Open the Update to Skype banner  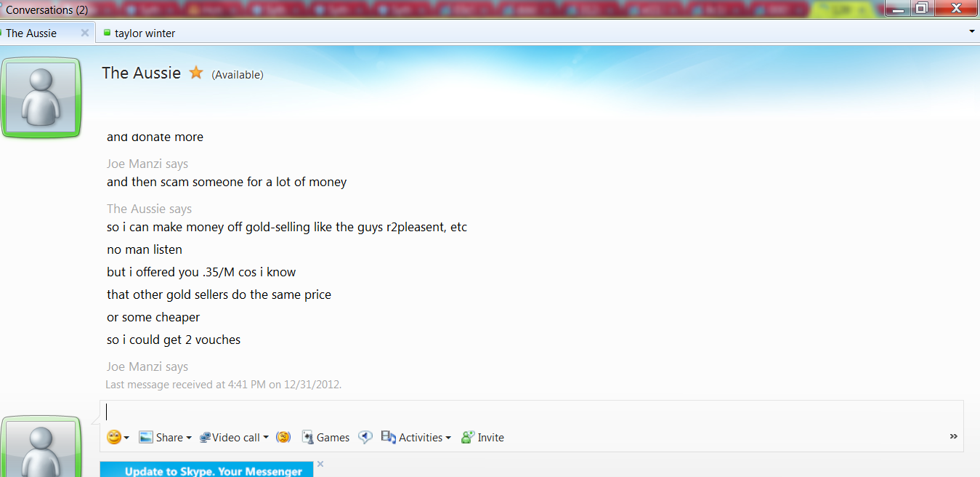pyautogui.click(x=206, y=470)
